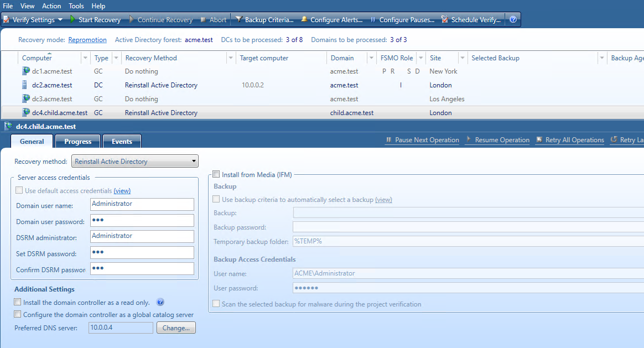The width and height of the screenshot is (644, 348).
Task: Click the child.acme.test domain cell
Action: (352, 112)
